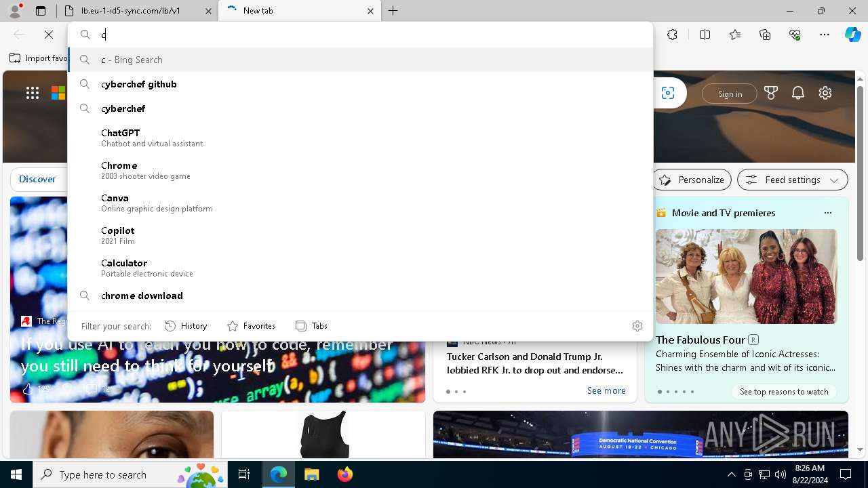Open Collections toolbar icon
The height and width of the screenshot is (488, 868).
tap(765, 35)
